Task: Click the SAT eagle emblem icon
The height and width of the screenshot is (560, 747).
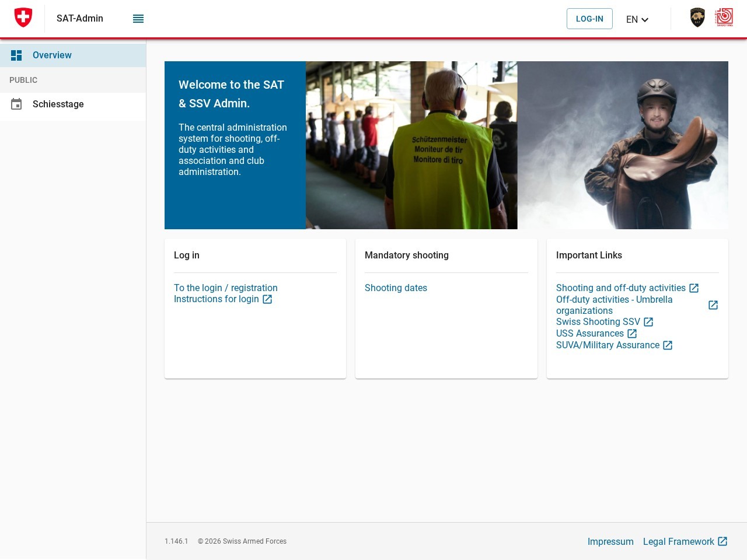Action: pos(697,17)
